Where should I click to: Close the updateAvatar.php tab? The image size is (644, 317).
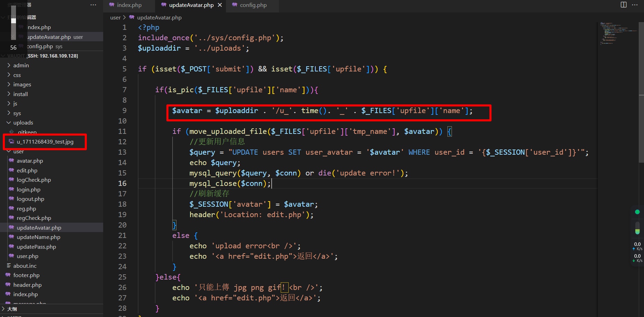point(220,5)
